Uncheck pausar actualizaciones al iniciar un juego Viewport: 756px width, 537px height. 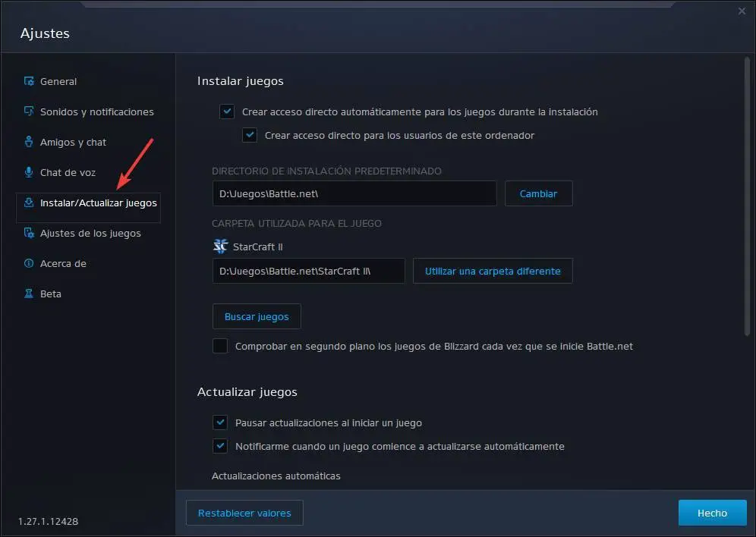[220, 422]
